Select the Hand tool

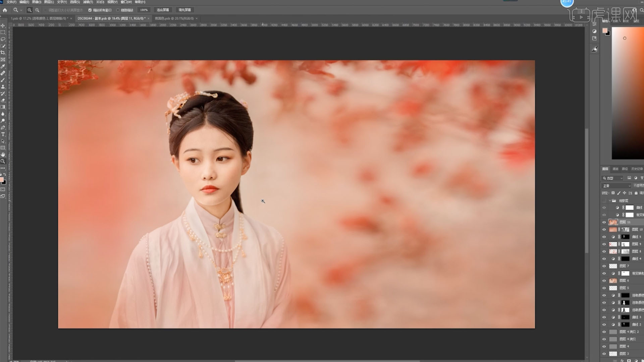tap(3, 155)
